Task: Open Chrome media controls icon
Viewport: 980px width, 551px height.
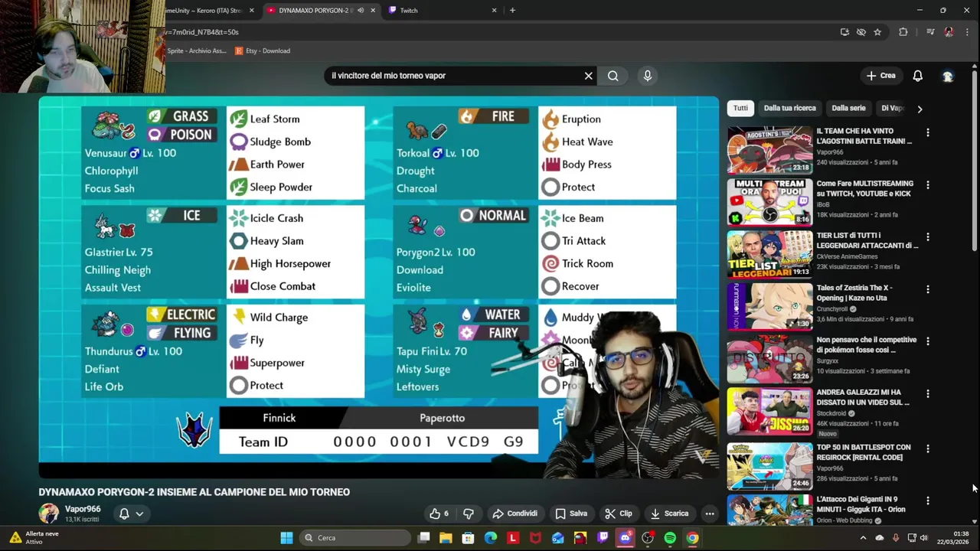Action: (x=930, y=32)
